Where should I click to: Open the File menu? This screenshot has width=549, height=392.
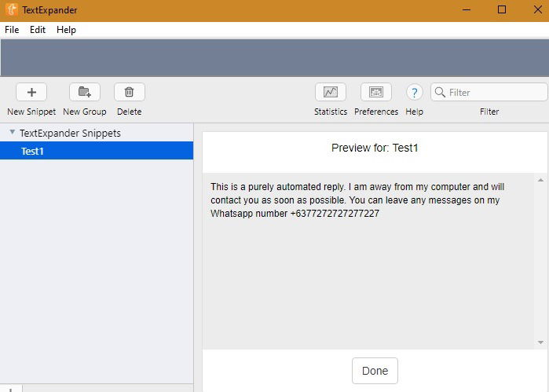point(12,30)
